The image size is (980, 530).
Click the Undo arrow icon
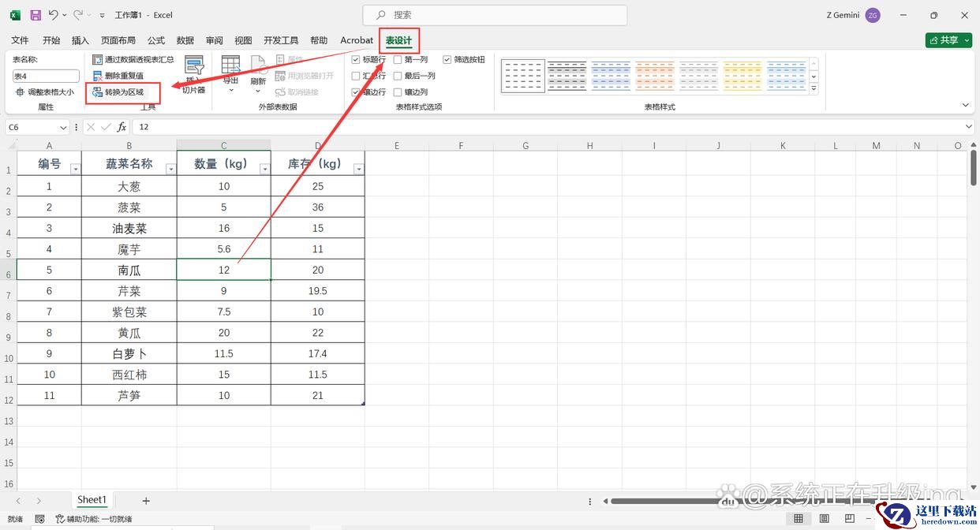coord(52,15)
